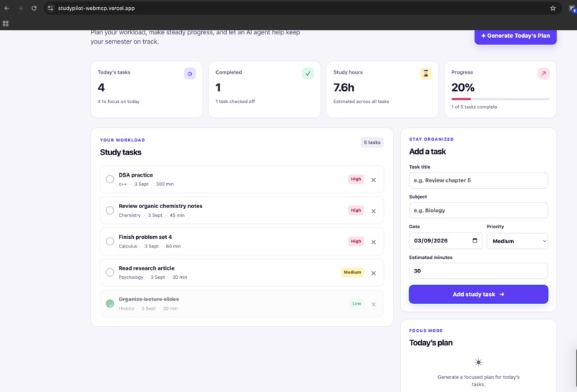Delete the Organize lecture slides task
This screenshot has width=577, height=392.
click(374, 305)
